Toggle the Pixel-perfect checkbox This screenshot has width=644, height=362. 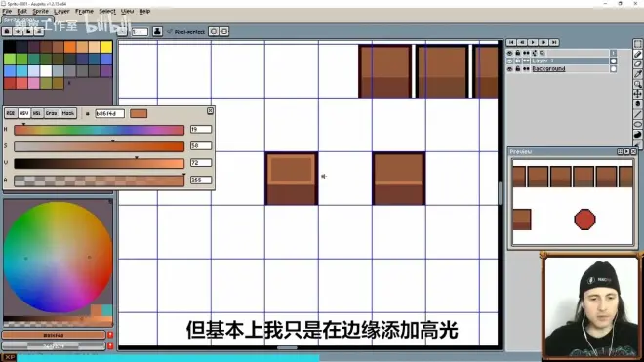(169, 31)
